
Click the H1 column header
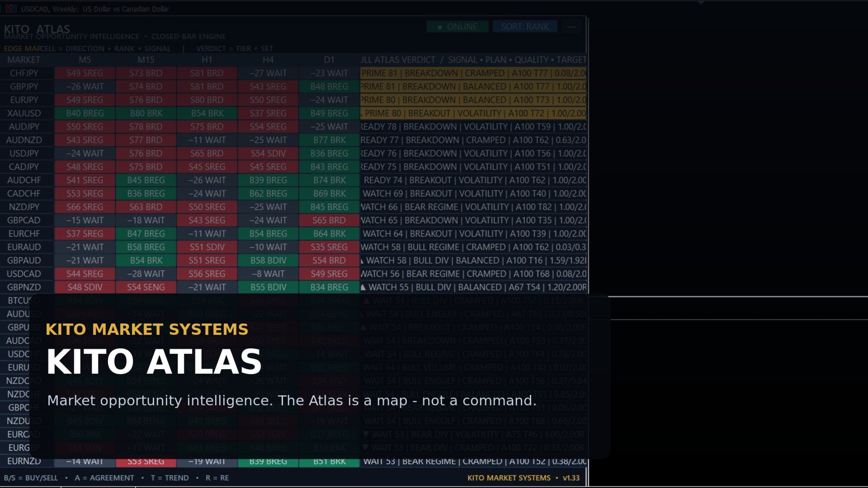click(x=207, y=60)
